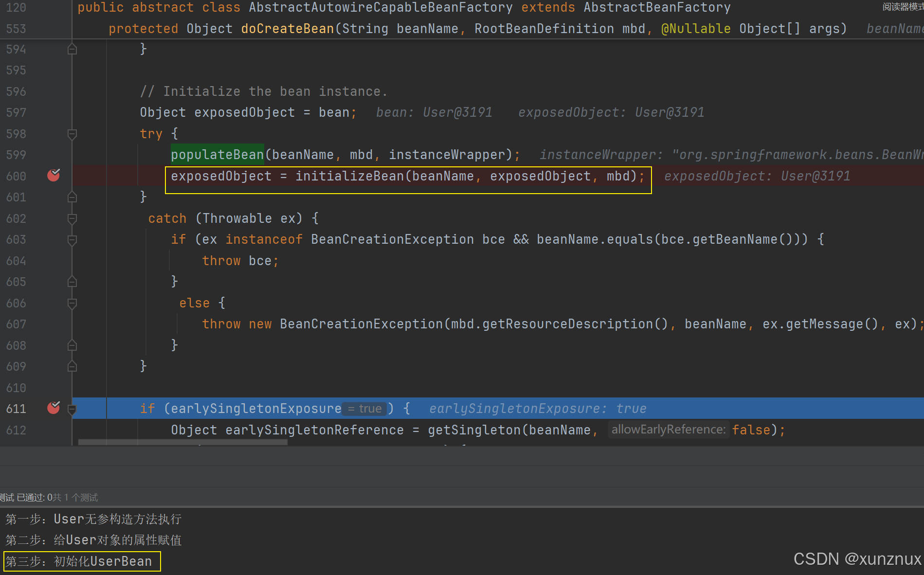
Task: Collapse the fold end marker at line 609
Action: click(72, 366)
